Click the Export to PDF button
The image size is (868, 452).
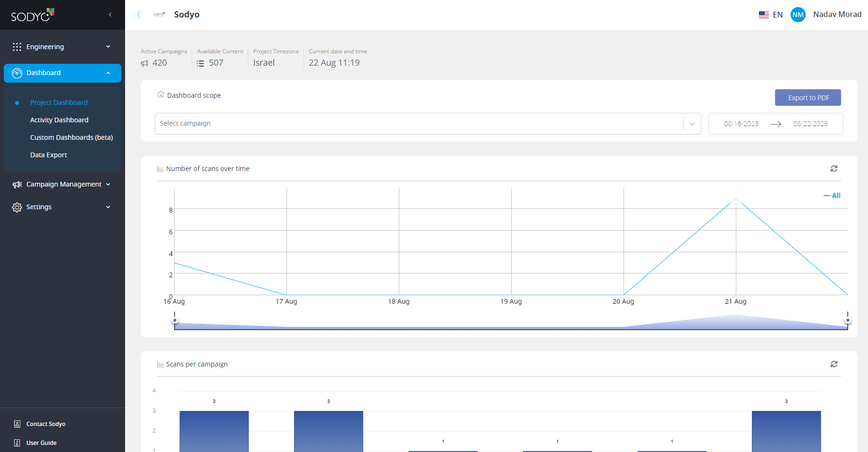pos(808,98)
